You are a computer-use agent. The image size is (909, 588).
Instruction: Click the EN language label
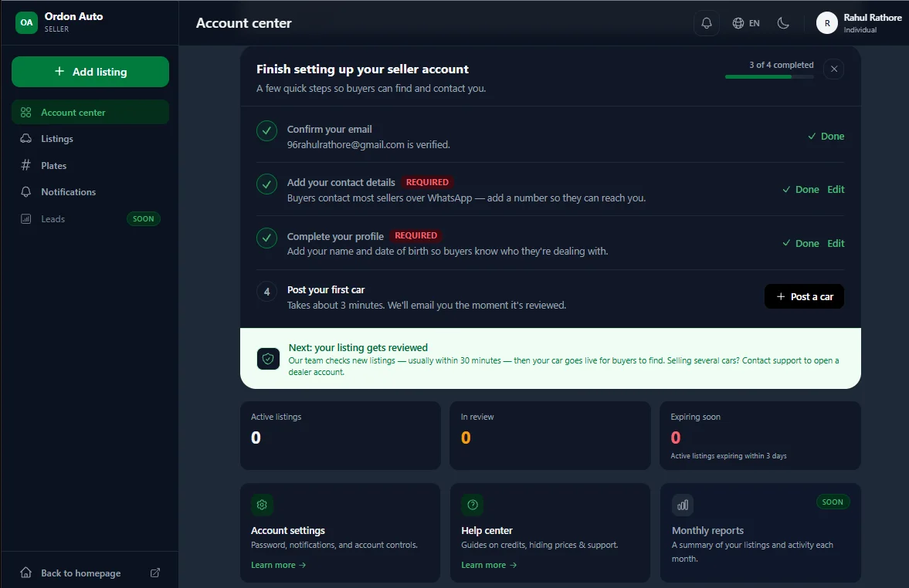pyautogui.click(x=755, y=23)
